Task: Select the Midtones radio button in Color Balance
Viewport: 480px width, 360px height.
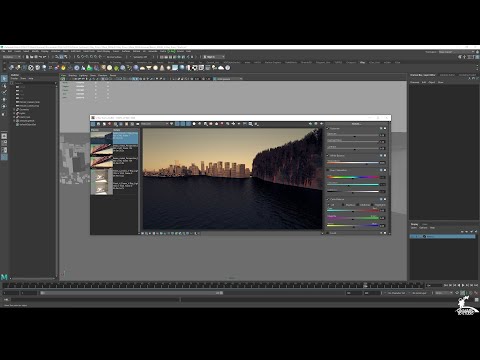Action: (x=358, y=205)
